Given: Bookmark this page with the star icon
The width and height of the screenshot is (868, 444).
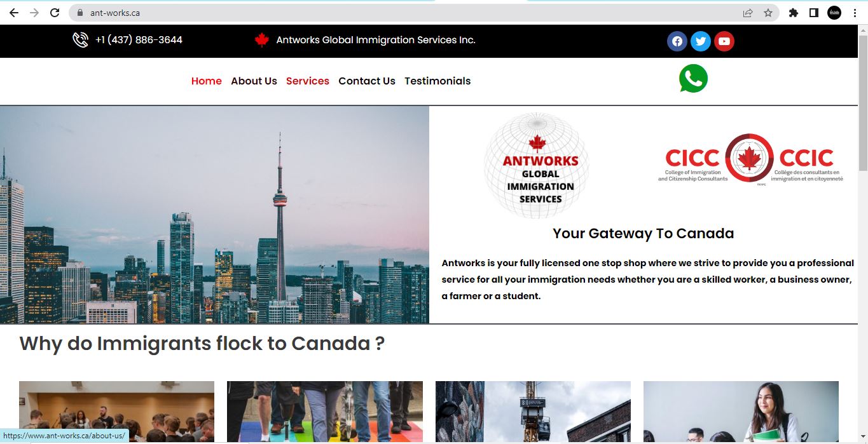Looking at the screenshot, I should [768, 13].
